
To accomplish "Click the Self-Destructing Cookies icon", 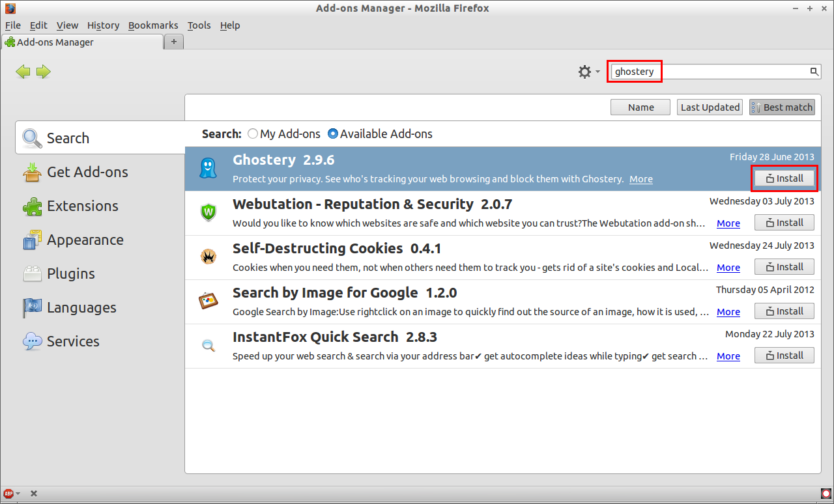I will 208,257.
